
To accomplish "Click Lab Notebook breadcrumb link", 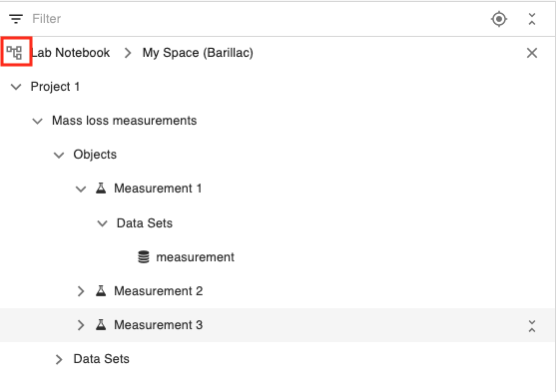I will click(x=71, y=53).
